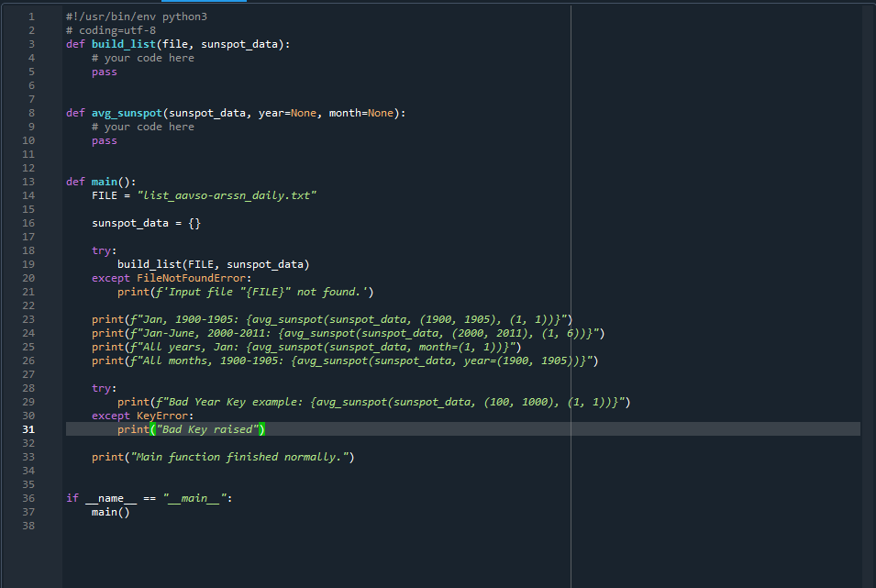This screenshot has width=876, height=588.
Task: Click the current line number 31 in the gutter
Action: click(x=28, y=429)
